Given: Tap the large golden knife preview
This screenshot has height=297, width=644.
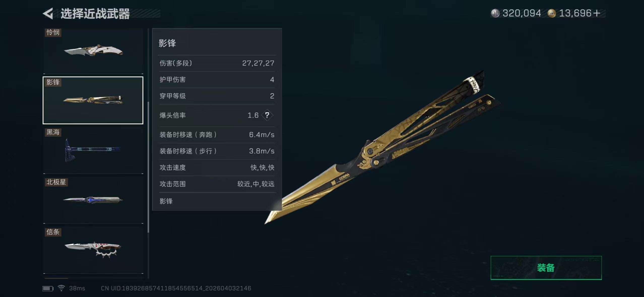Looking at the screenshot, I should click(x=383, y=147).
